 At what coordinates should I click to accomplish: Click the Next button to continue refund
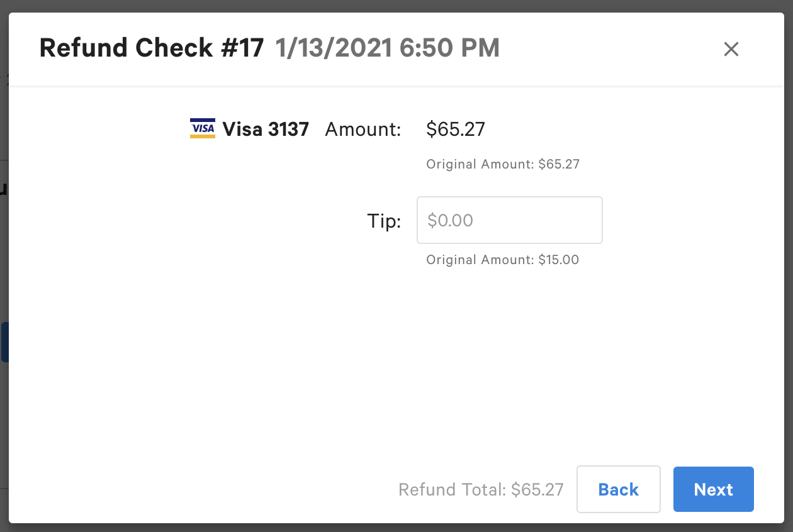(x=713, y=489)
